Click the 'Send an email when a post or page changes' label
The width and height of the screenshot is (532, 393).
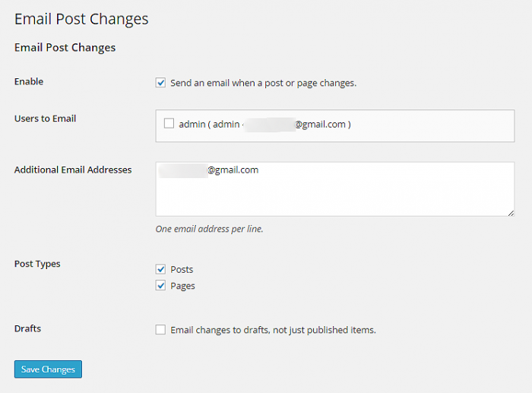[x=263, y=83]
